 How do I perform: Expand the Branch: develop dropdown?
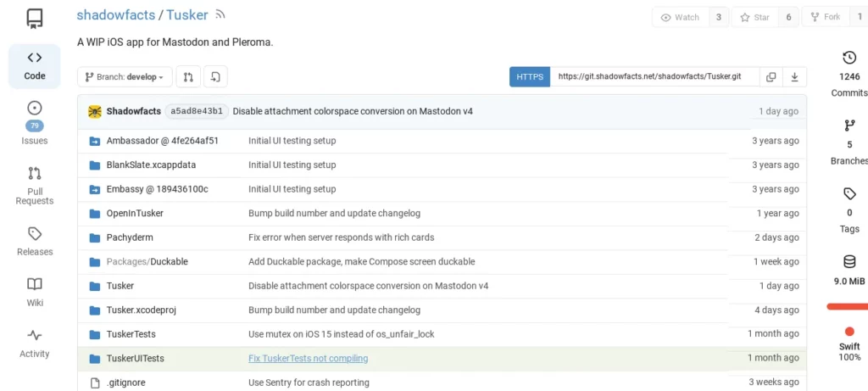click(125, 77)
